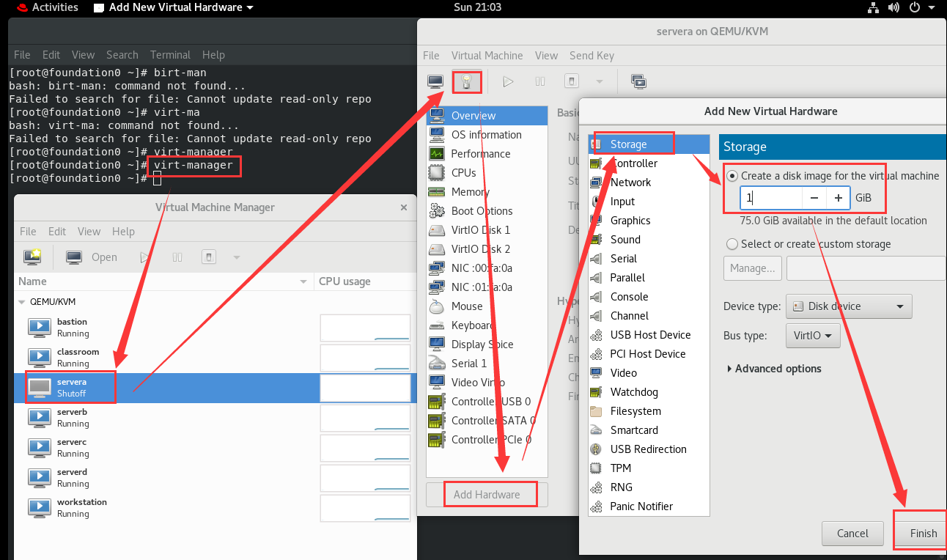This screenshot has height=560, width=947.
Task: Select the Panic Notifier hardware type icon
Action: pyautogui.click(x=597, y=506)
